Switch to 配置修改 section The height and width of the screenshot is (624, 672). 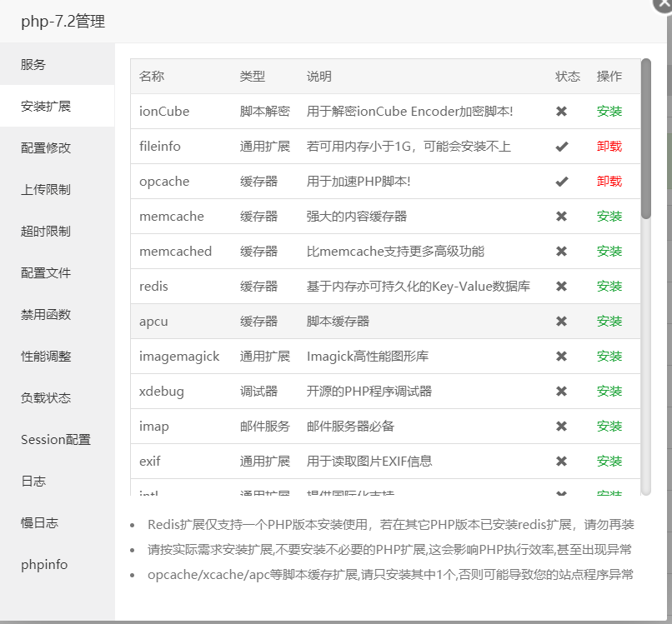46,147
